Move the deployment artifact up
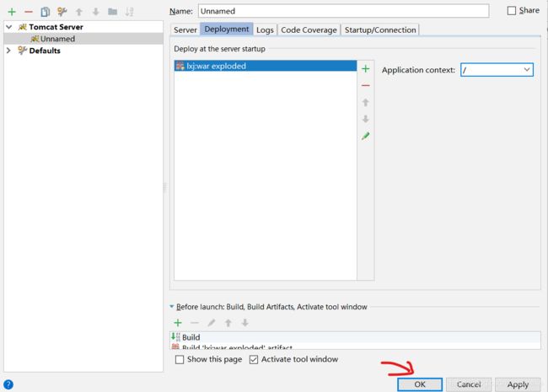This screenshot has height=392, width=548. pyautogui.click(x=366, y=102)
